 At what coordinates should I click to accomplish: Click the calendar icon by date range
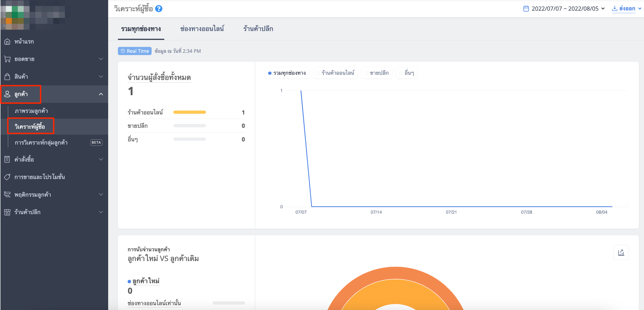[526, 9]
